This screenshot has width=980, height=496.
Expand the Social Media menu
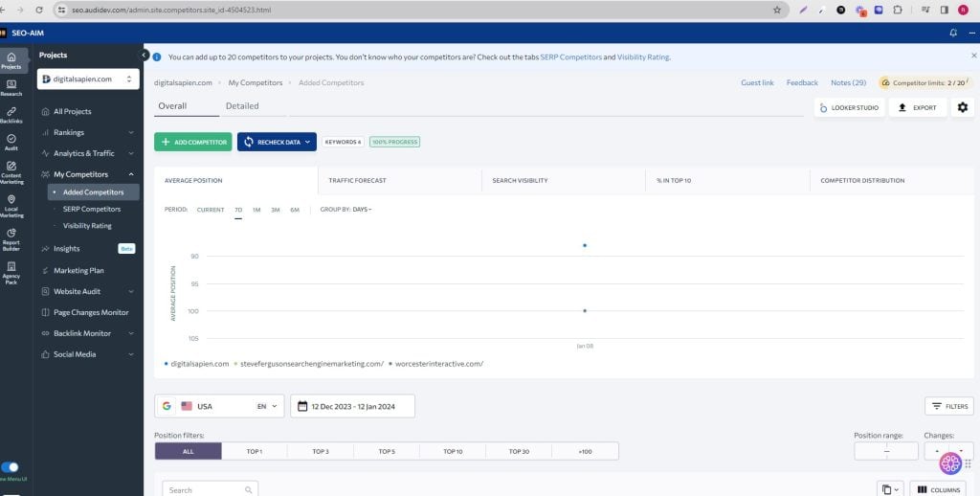click(87, 354)
